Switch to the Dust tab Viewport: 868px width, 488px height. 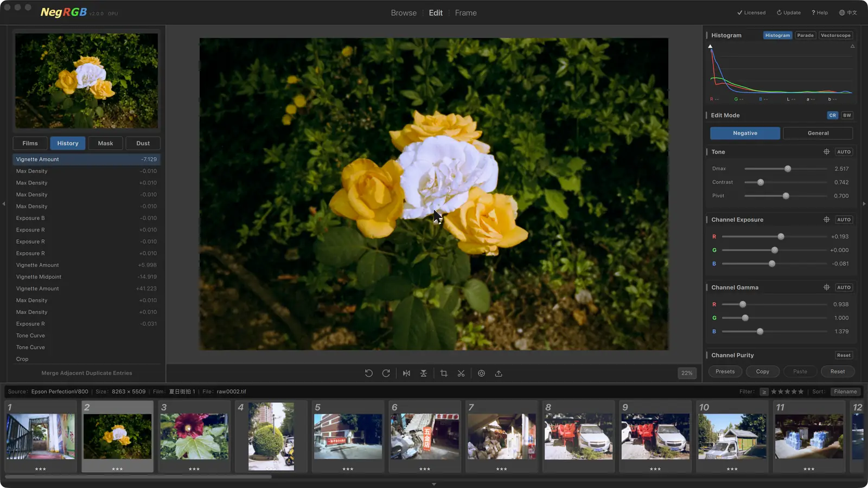[x=143, y=143]
